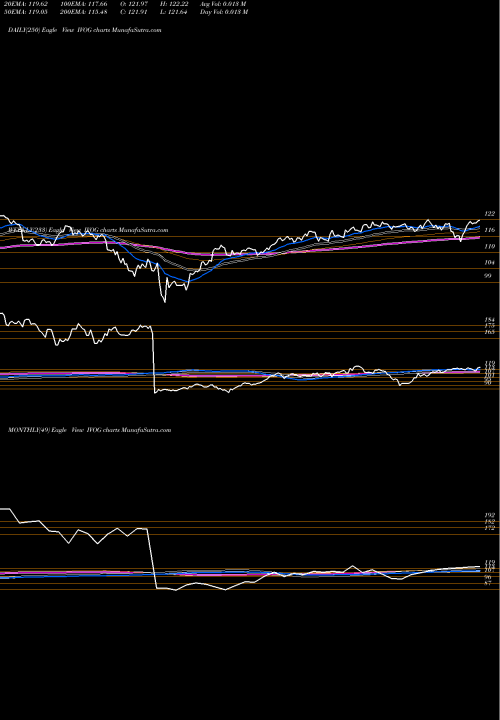The width and height of the screenshot is (500, 720).
Task: Click the 165 price label on weekly axis
Action: (490, 331)
